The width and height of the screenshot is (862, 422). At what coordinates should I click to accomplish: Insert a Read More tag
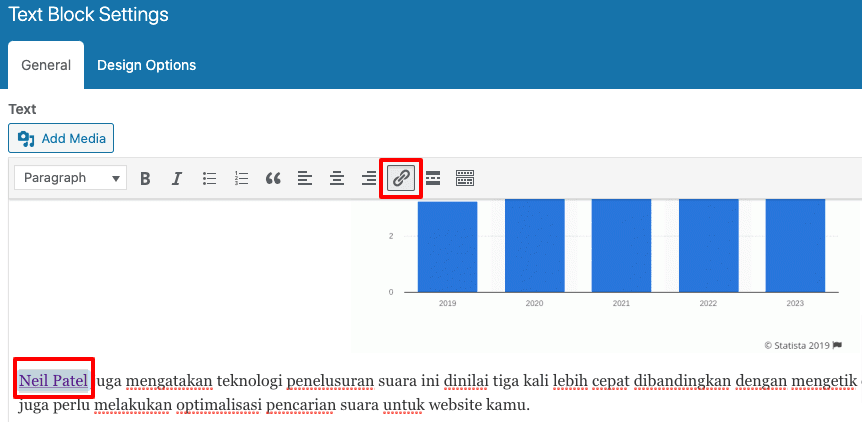433,178
